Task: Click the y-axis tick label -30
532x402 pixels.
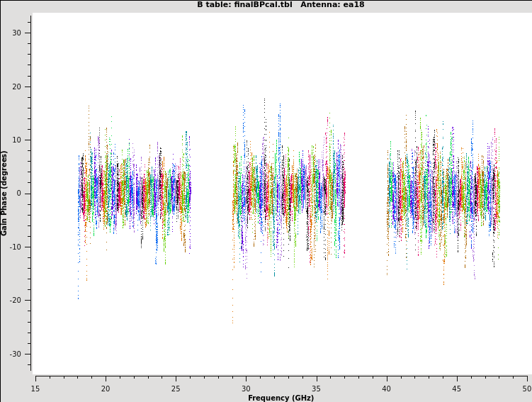Action: [16, 354]
